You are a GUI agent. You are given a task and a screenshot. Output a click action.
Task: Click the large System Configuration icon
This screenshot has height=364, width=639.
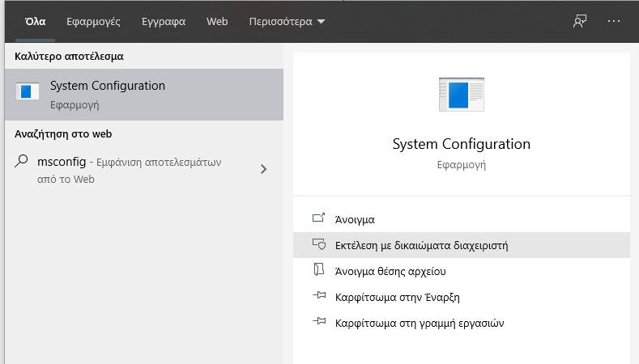coord(462,95)
